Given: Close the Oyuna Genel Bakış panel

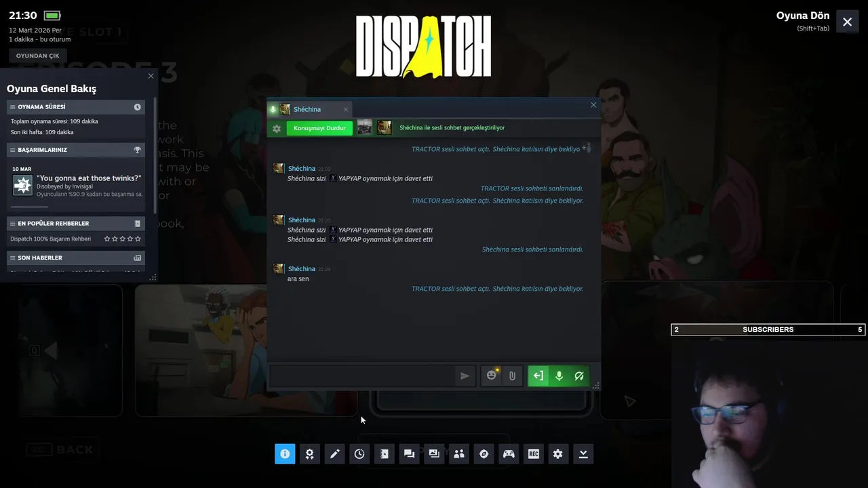Looking at the screenshot, I should [x=151, y=76].
